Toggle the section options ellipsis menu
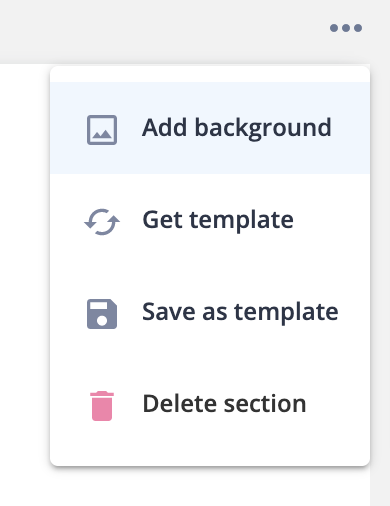This screenshot has height=506, width=390. pyautogui.click(x=346, y=28)
